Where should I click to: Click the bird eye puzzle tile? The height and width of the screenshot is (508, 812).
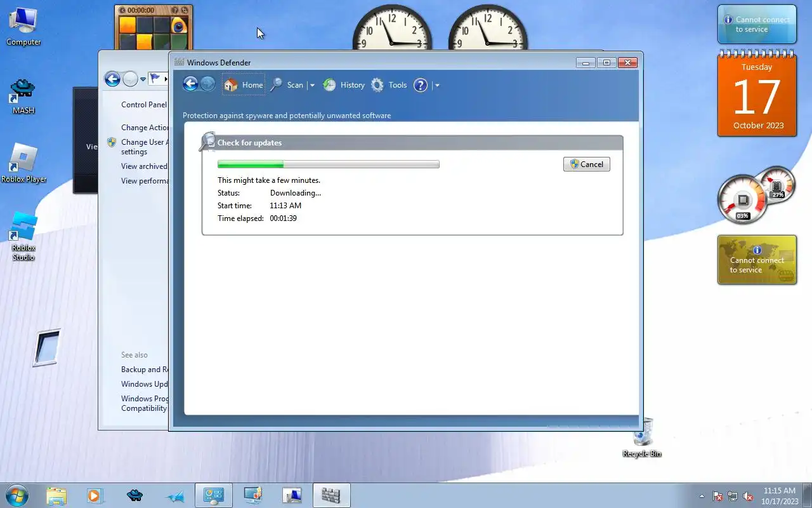click(180, 25)
